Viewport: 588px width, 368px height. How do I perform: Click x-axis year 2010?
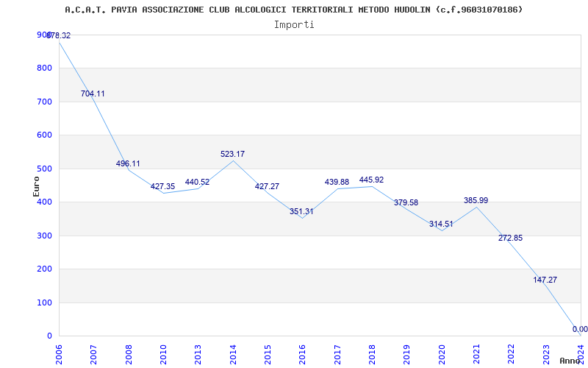pyautogui.click(x=163, y=355)
